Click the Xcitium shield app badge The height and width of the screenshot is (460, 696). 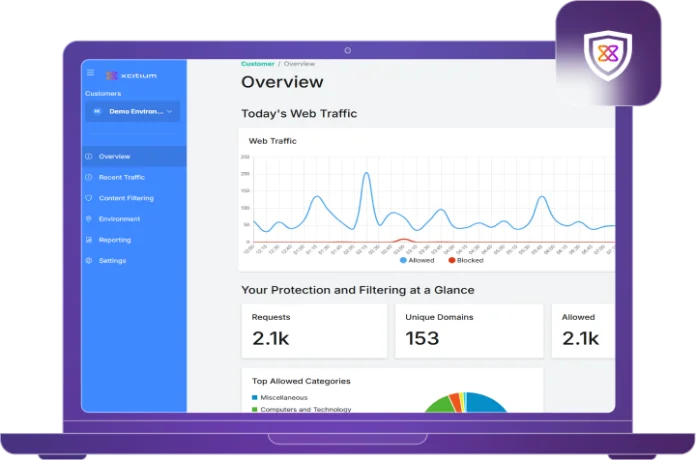(x=608, y=53)
